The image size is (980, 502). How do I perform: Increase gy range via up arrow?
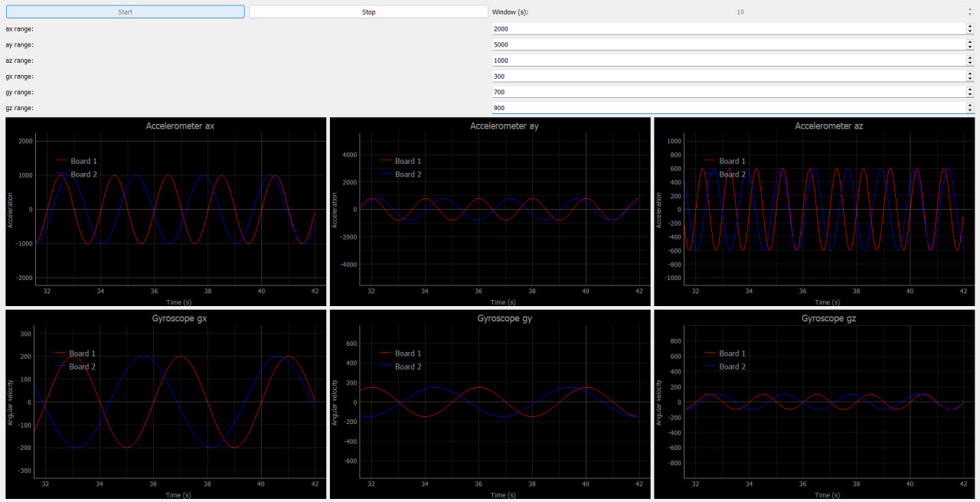pyautogui.click(x=970, y=90)
